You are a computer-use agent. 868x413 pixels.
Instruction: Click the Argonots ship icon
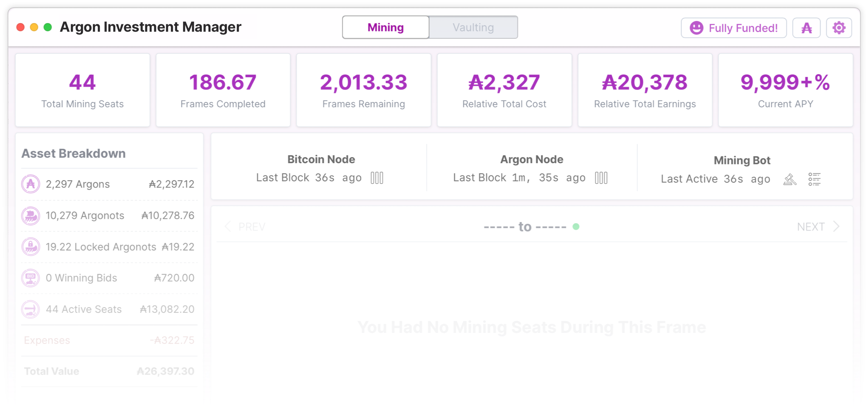click(31, 215)
